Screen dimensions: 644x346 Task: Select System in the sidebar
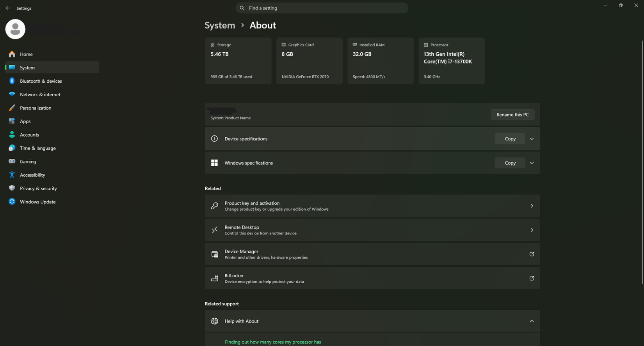(52, 67)
